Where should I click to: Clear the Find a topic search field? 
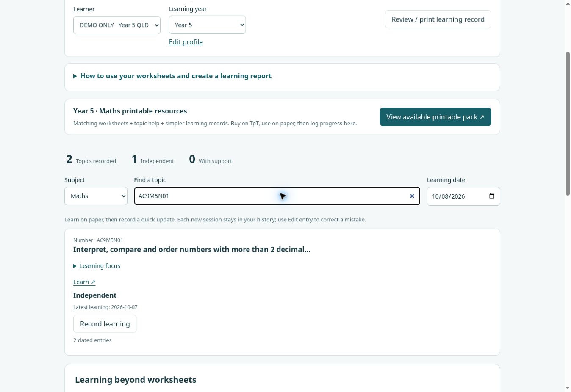point(412,196)
